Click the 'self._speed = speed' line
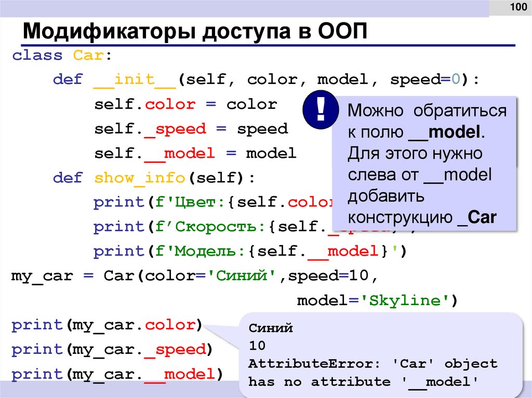 [191, 130]
